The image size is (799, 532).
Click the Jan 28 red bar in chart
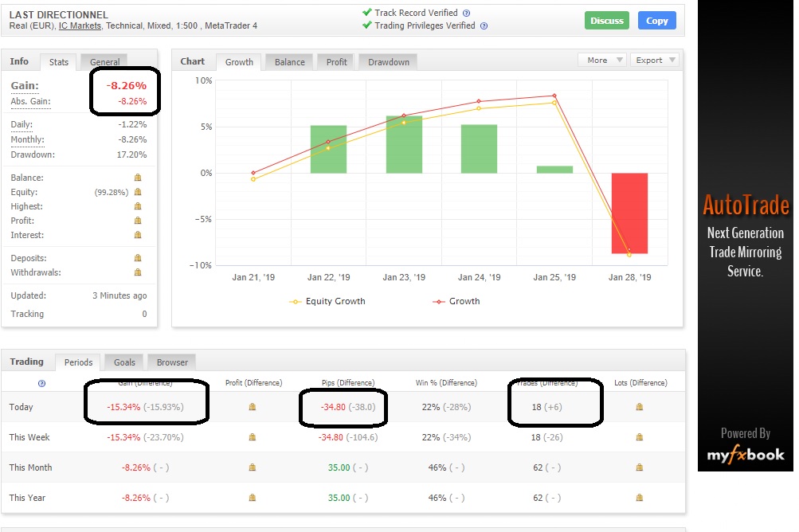tap(630, 213)
